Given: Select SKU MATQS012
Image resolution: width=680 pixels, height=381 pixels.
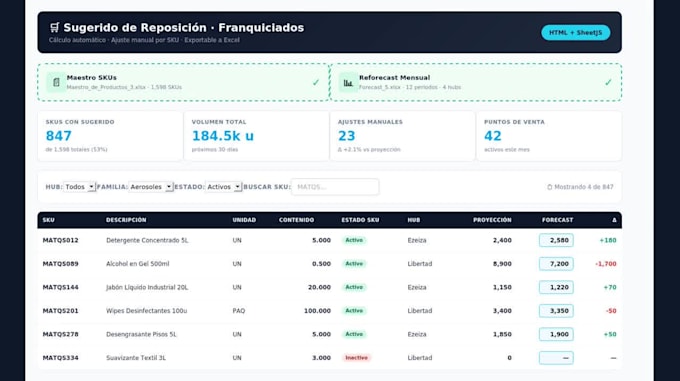Looking at the screenshot, I should pos(61,240).
